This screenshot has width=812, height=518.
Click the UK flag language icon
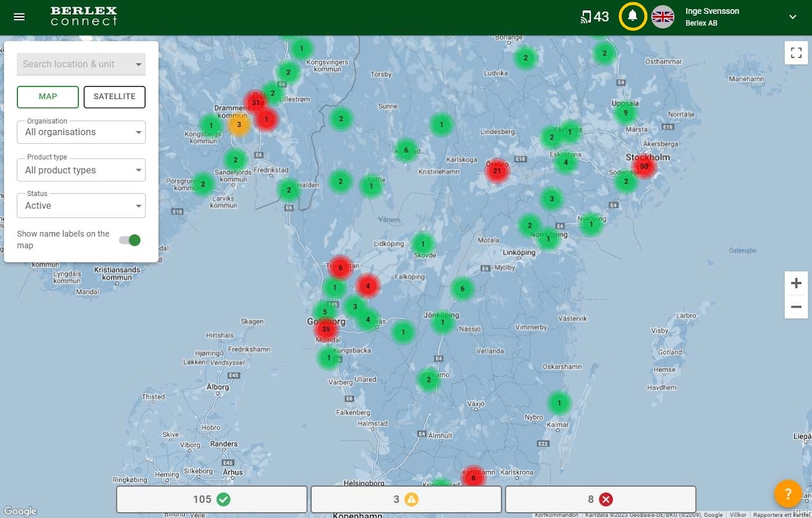pyautogui.click(x=663, y=17)
